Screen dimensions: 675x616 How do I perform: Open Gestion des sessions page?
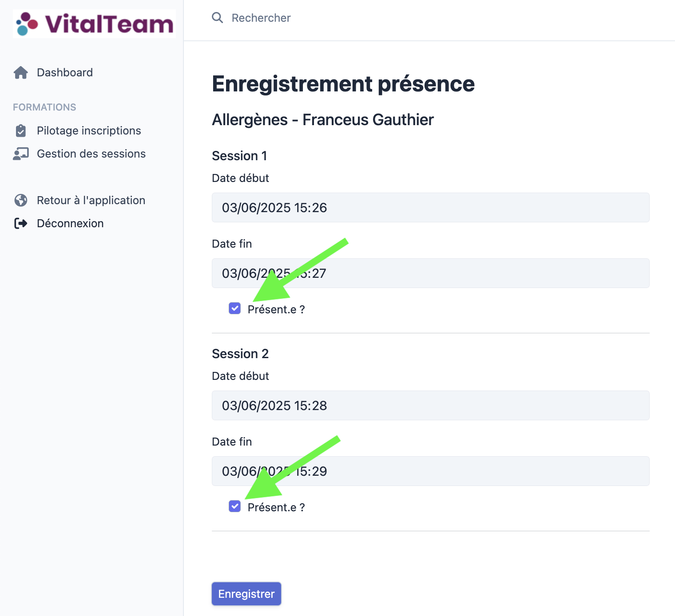91,154
